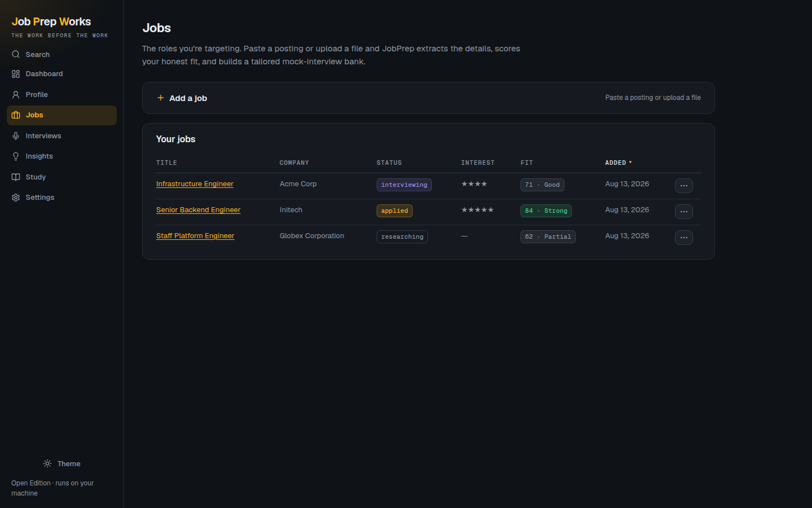
Task: Click the sort arrow next to ADDED
Action: tap(630, 163)
